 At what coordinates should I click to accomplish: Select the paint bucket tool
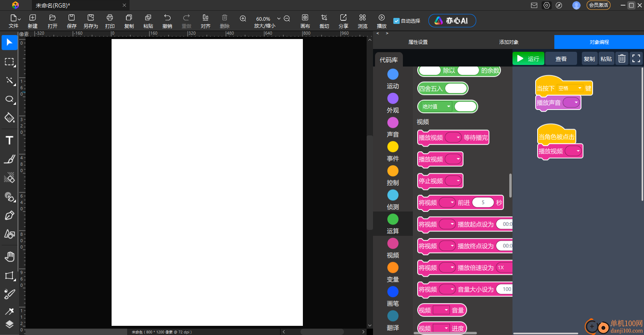pyautogui.click(x=10, y=118)
